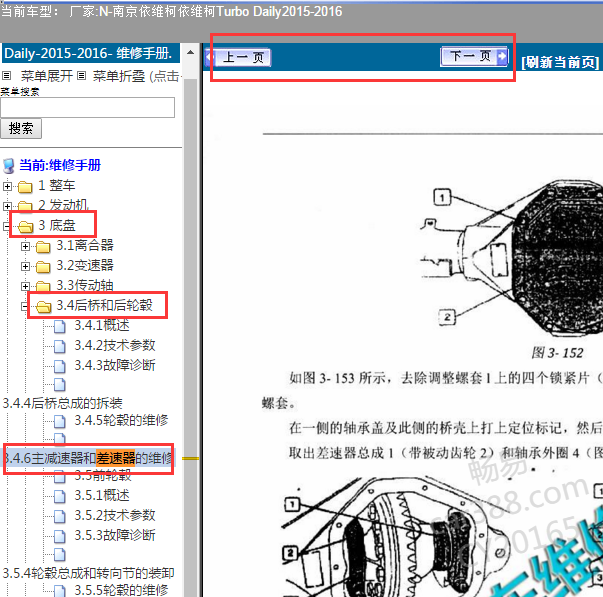Click figure 图3-152 rear axle illustration

tap(511, 260)
